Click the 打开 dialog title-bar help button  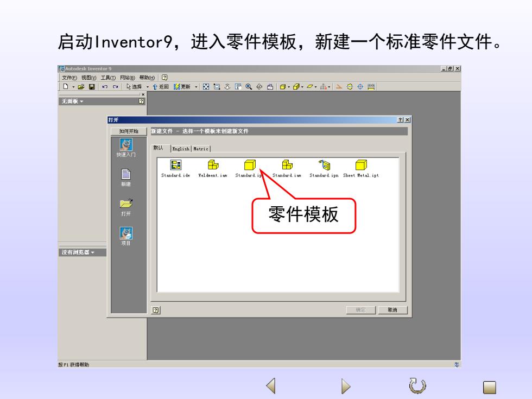(401, 120)
